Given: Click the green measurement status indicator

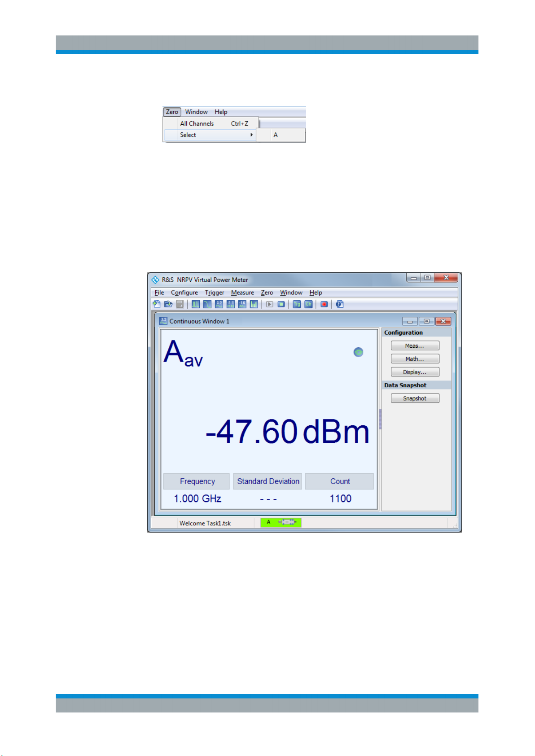Looking at the screenshot, I should 358,352.
